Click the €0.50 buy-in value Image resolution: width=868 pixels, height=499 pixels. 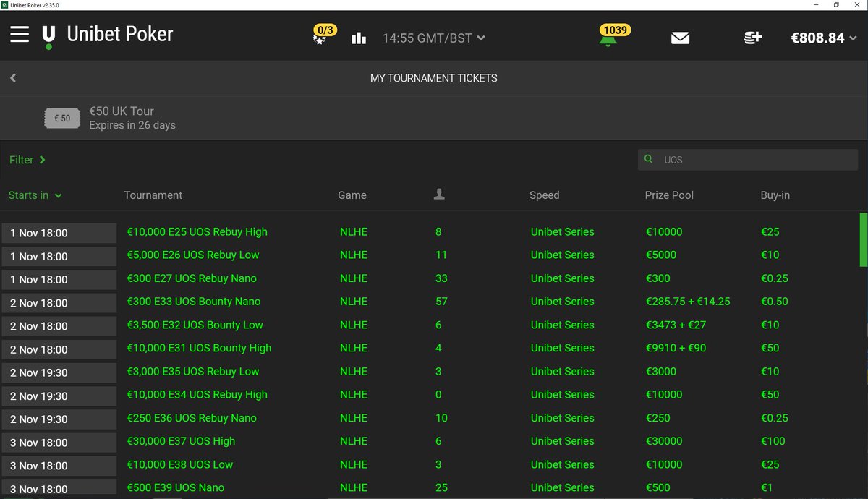pos(775,302)
